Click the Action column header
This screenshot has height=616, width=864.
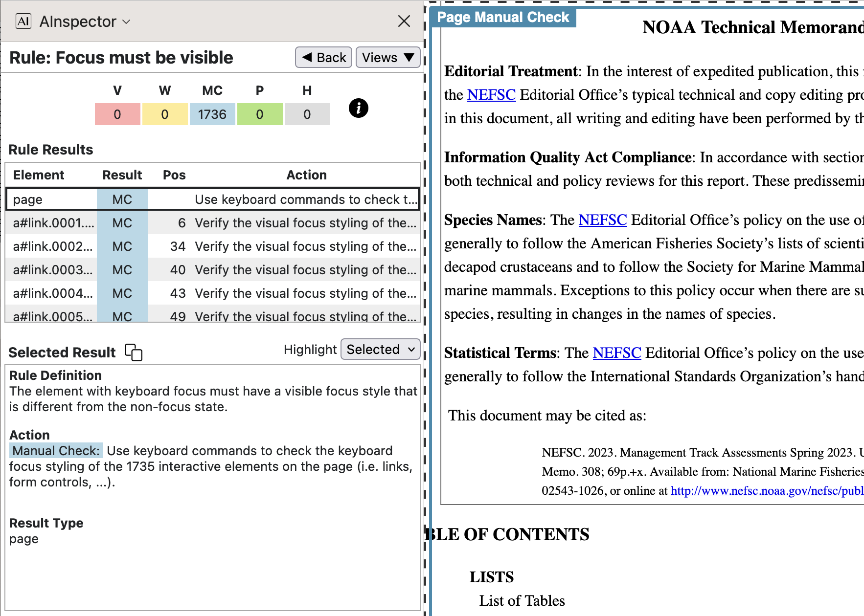coord(306,175)
